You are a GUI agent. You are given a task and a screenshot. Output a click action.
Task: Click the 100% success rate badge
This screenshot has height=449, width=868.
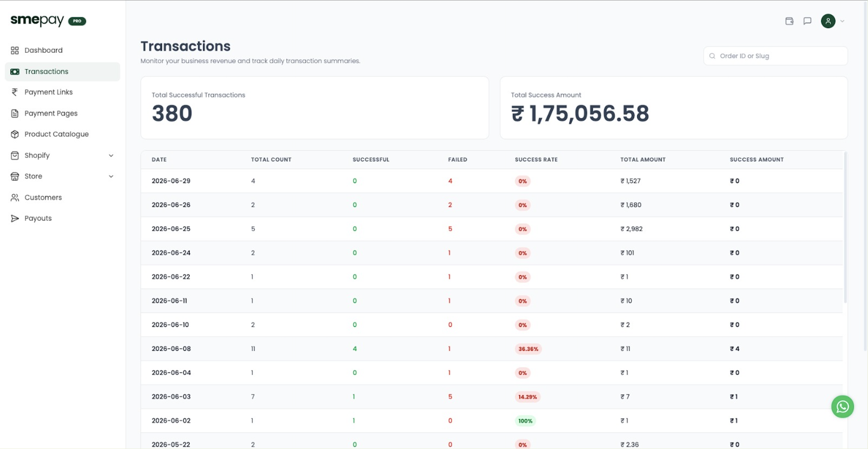pyautogui.click(x=525, y=421)
